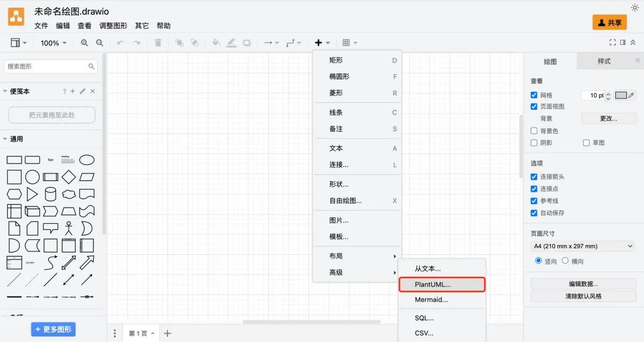
Task: Click the undo arrow icon
Action: pyautogui.click(x=120, y=43)
